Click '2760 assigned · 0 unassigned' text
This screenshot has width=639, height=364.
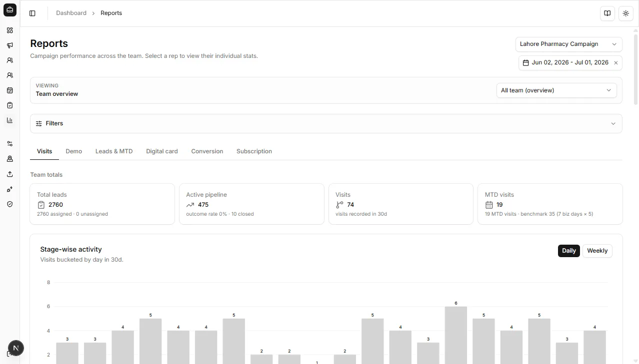[x=72, y=214]
